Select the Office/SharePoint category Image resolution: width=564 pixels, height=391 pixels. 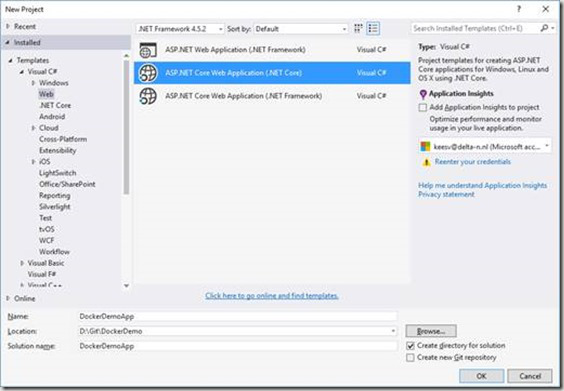point(67,184)
